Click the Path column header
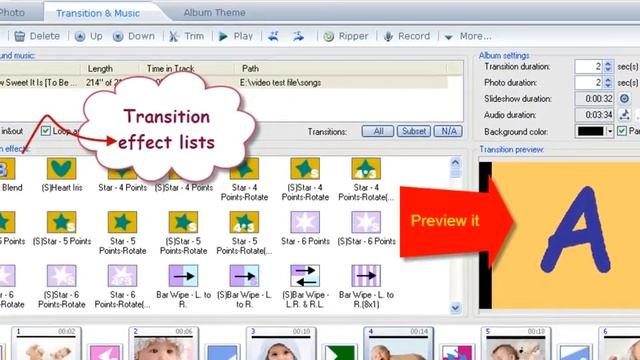This screenshot has height=360, width=640. coord(250,69)
